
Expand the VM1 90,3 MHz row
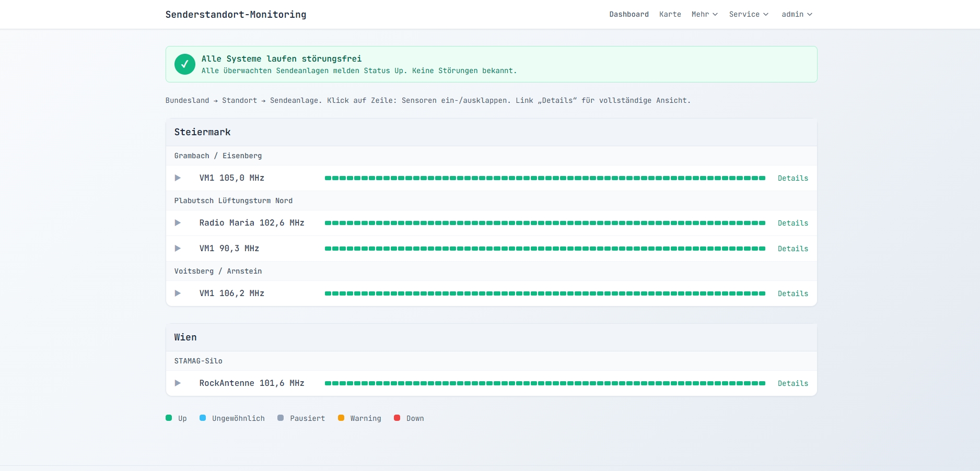click(x=178, y=249)
